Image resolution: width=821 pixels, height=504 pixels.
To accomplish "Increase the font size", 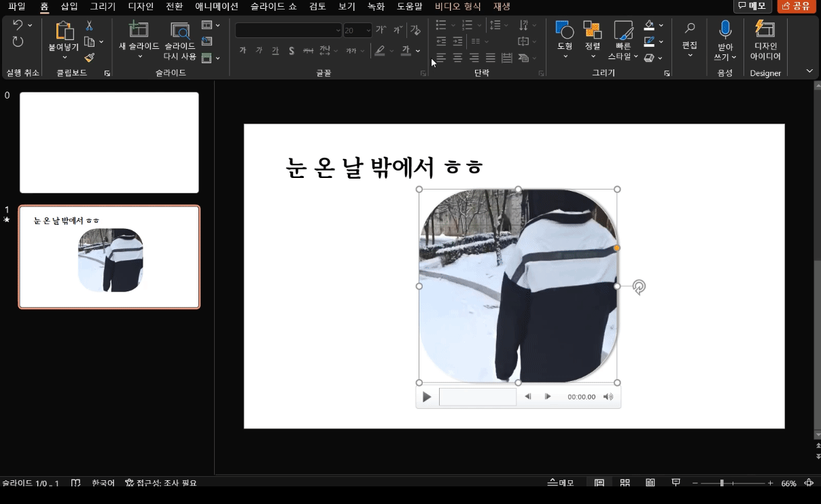I will coord(381,30).
